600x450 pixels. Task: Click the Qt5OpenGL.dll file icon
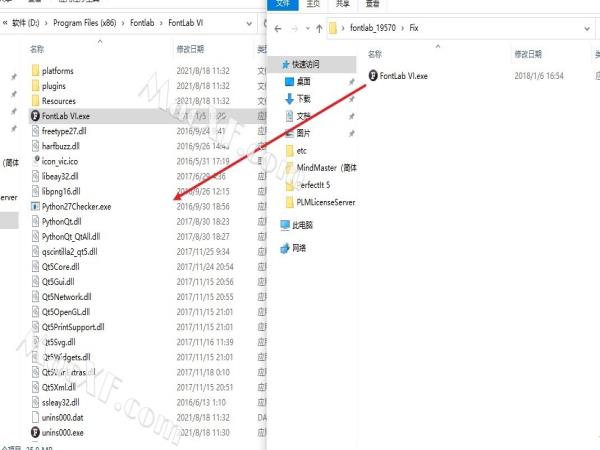[36, 312]
